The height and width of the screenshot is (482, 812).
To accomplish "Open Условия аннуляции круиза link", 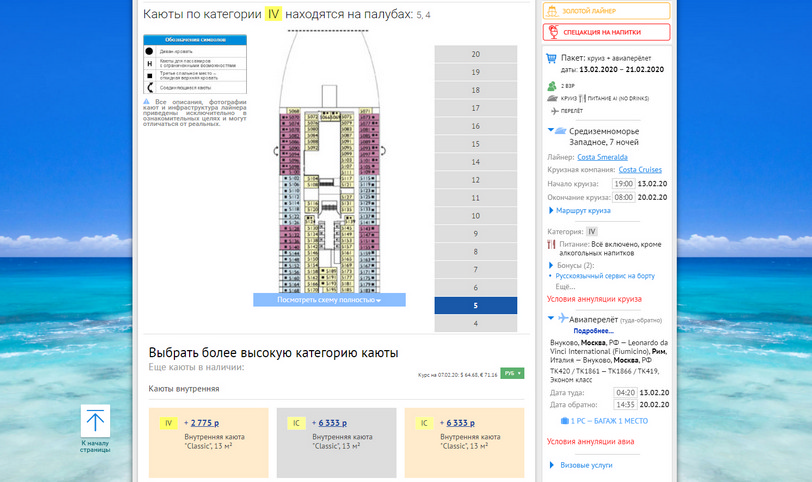I will pos(594,299).
